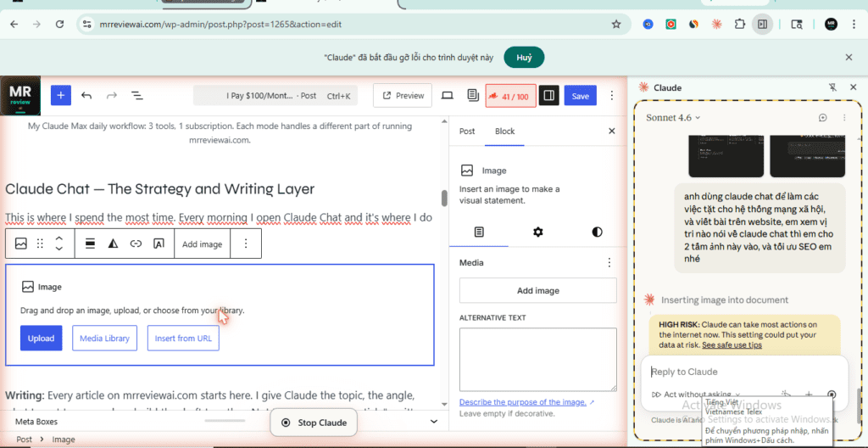Open block toolbar options menu
This screenshot has height=448, width=868.
(247, 244)
